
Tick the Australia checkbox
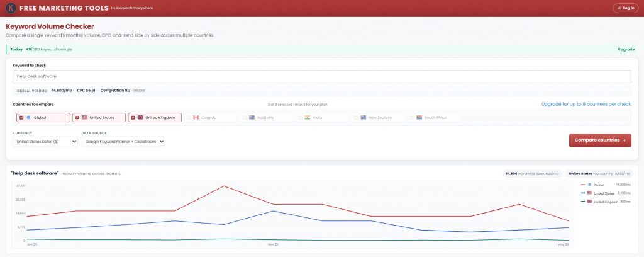[245, 118]
